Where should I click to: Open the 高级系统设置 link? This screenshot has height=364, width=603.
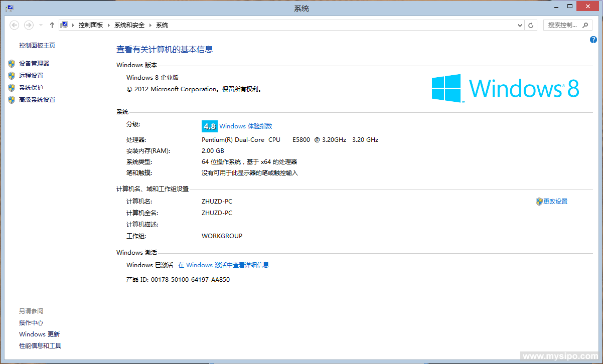[x=37, y=100]
